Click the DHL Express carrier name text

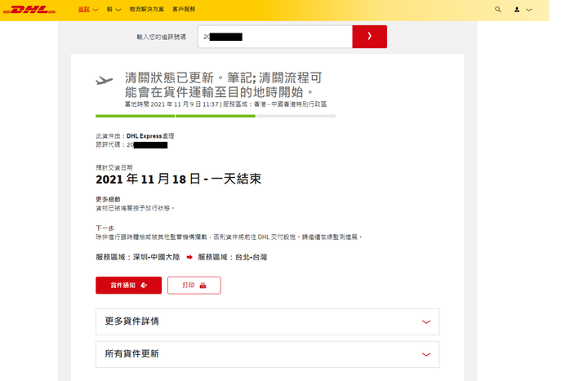click(x=144, y=136)
